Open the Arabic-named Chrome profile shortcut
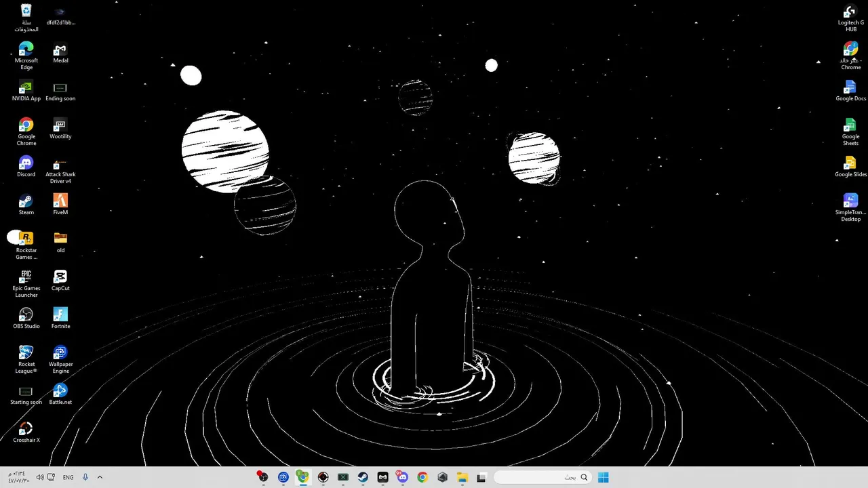The image size is (868, 488). [850, 56]
